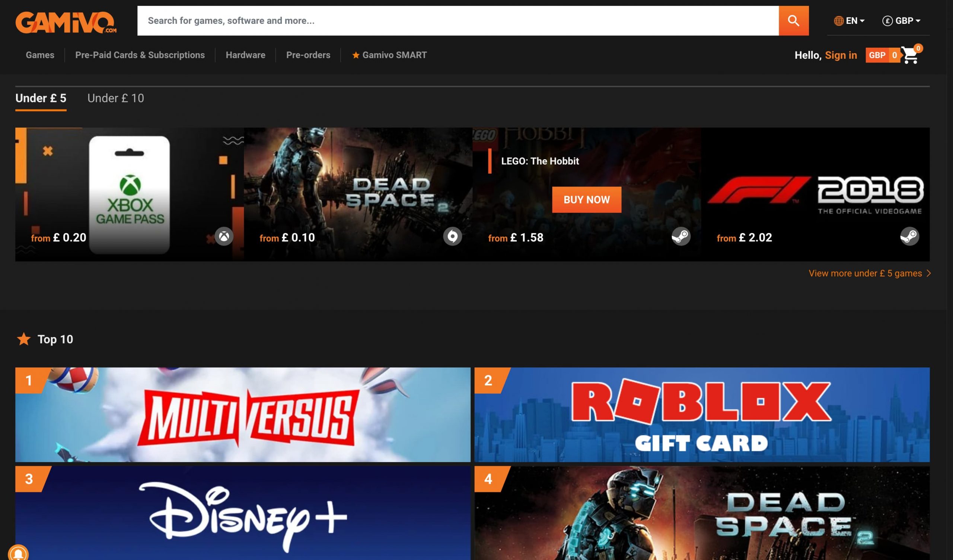Select the Under £ 5 tab
The image size is (953, 560).
point(41,98)
